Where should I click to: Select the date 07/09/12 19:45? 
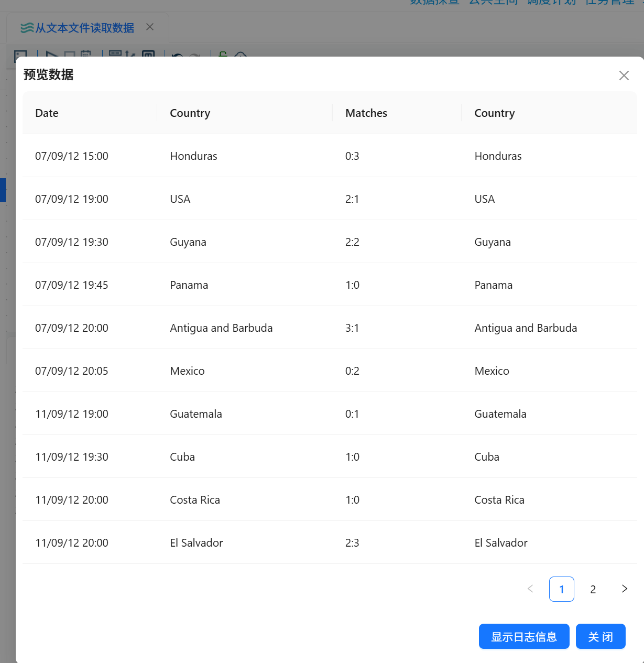72,285
